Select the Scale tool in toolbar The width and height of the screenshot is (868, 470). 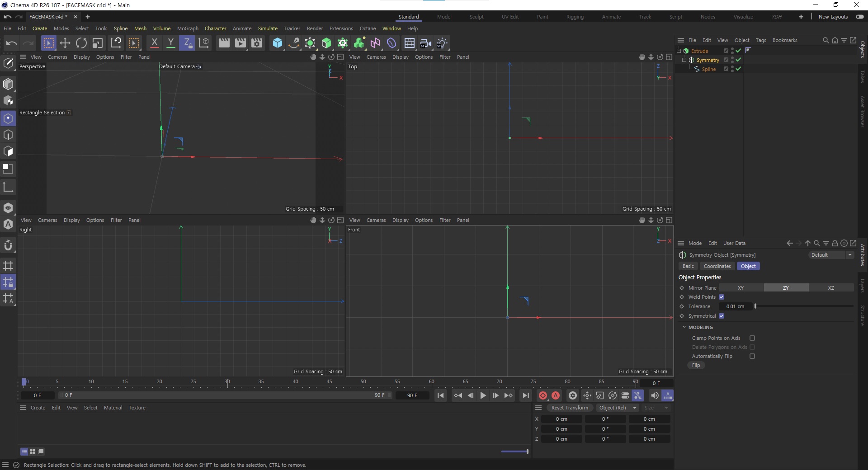(98, 43)
